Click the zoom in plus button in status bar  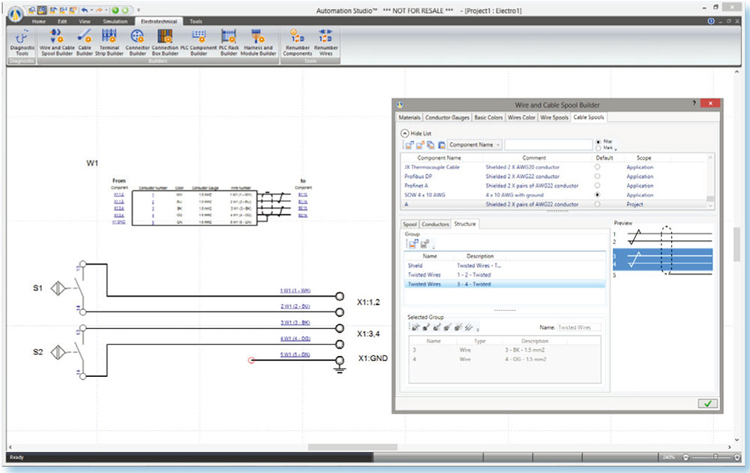737,457
